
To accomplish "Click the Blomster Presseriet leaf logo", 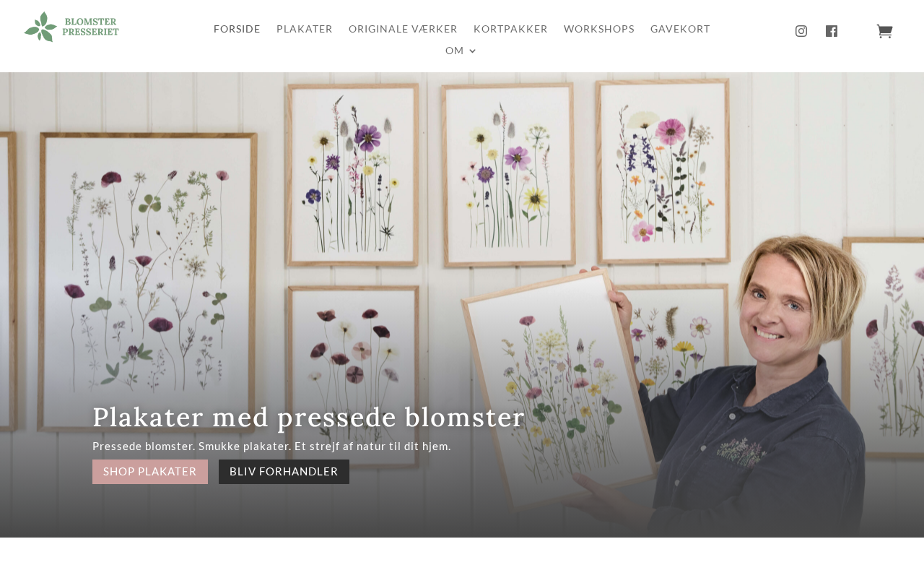I will [40, 27].
